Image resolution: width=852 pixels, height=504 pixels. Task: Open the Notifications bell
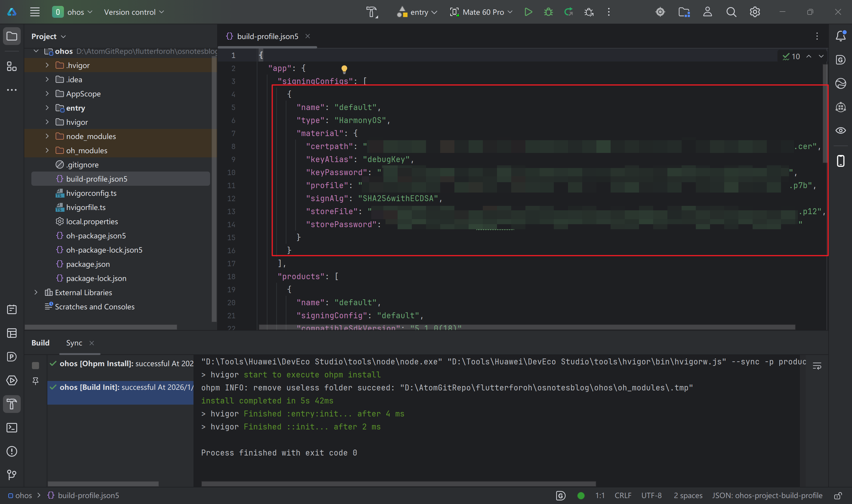(x=840, y=36)
